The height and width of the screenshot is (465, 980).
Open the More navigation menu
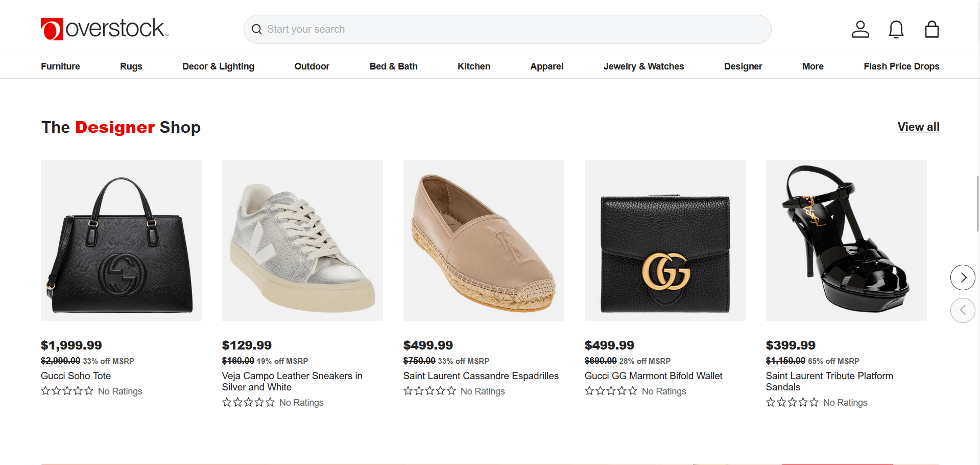pyautogui.click(x=812, y=66)
